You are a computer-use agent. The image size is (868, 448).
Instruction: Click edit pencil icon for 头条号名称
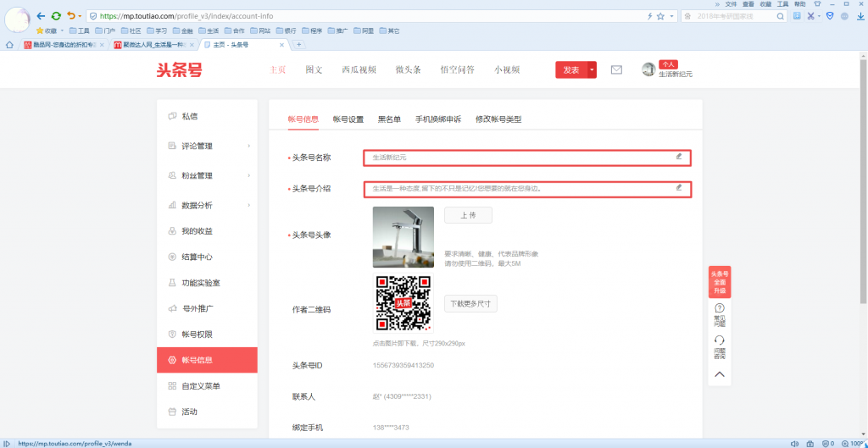(678, 157)
